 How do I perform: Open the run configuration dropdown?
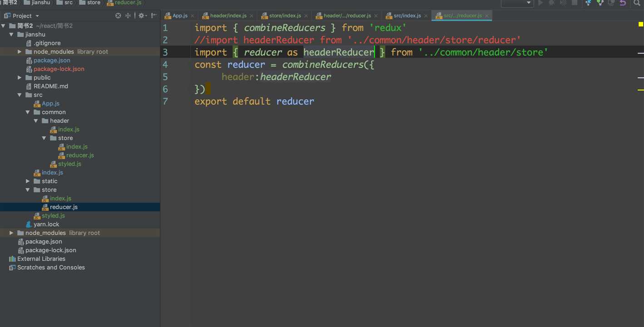(x=517, y=3)
